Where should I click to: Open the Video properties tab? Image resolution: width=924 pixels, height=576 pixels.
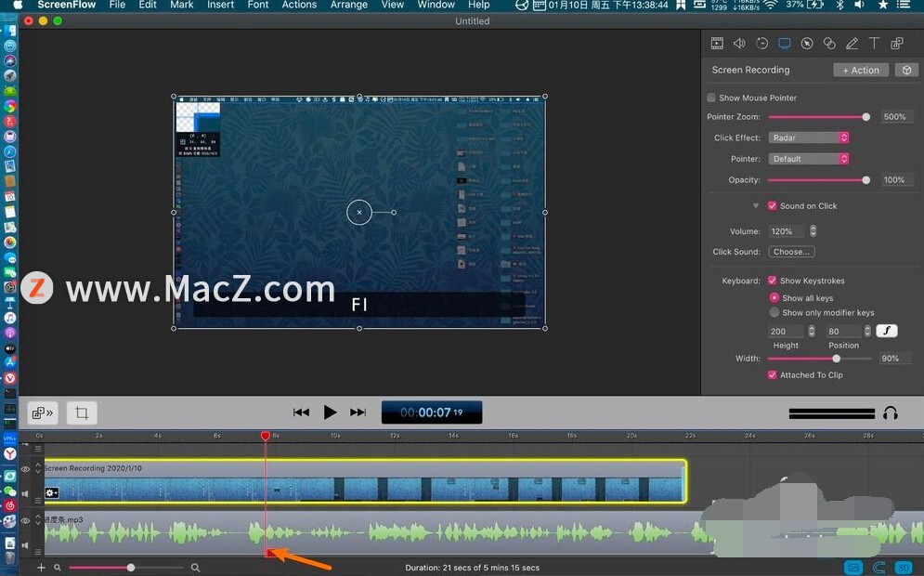tap(717, 43)
